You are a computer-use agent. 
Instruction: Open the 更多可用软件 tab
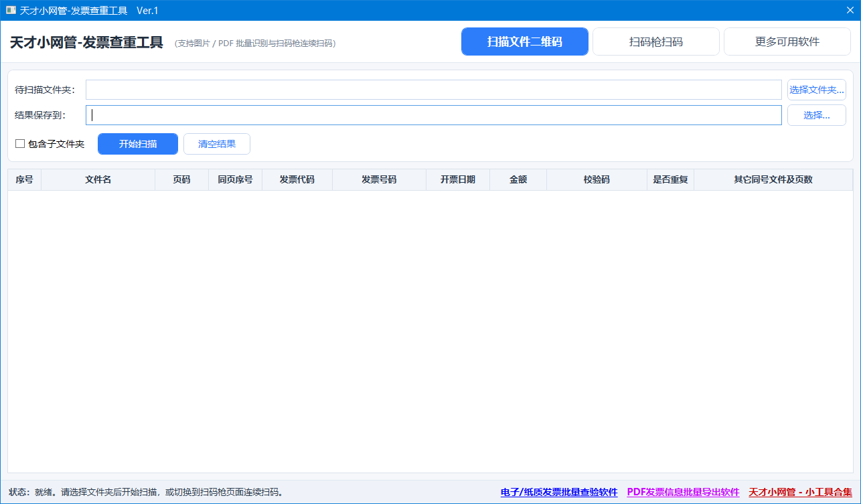pyautogui.click(x=787, y=41)
